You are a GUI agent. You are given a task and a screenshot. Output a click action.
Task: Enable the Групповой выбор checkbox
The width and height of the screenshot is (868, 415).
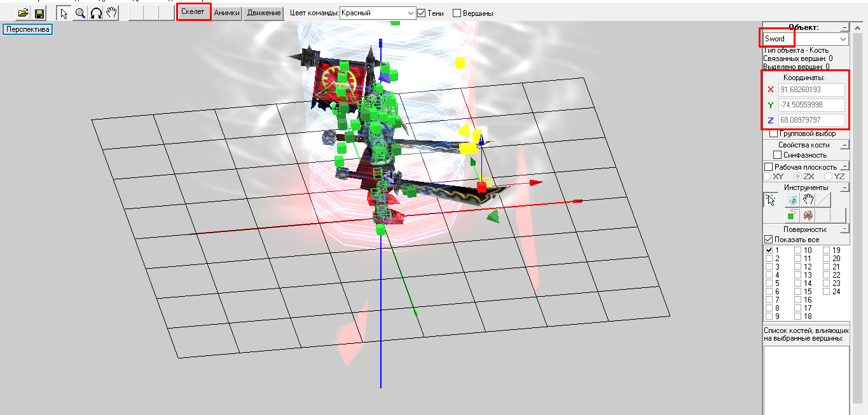click(x=773, y=134)
